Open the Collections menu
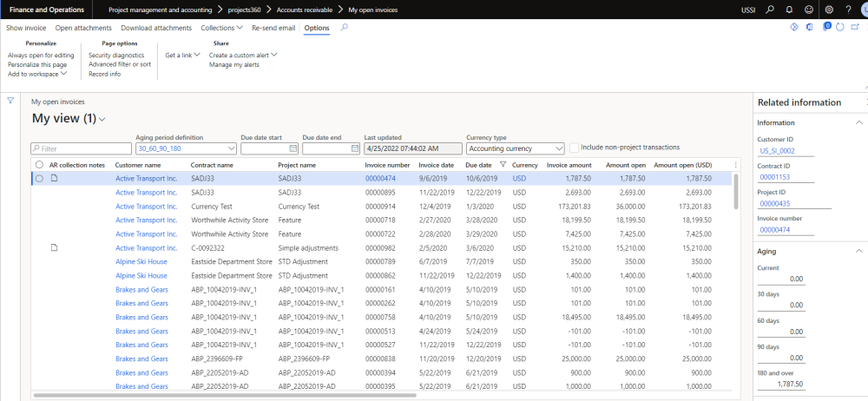Image resolution: width=868 pixels, height=401 pixels. [x=220, y=28]
